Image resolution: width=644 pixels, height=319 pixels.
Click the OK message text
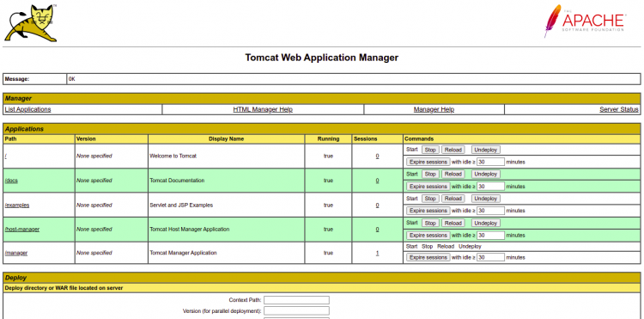tap(72, 79)
